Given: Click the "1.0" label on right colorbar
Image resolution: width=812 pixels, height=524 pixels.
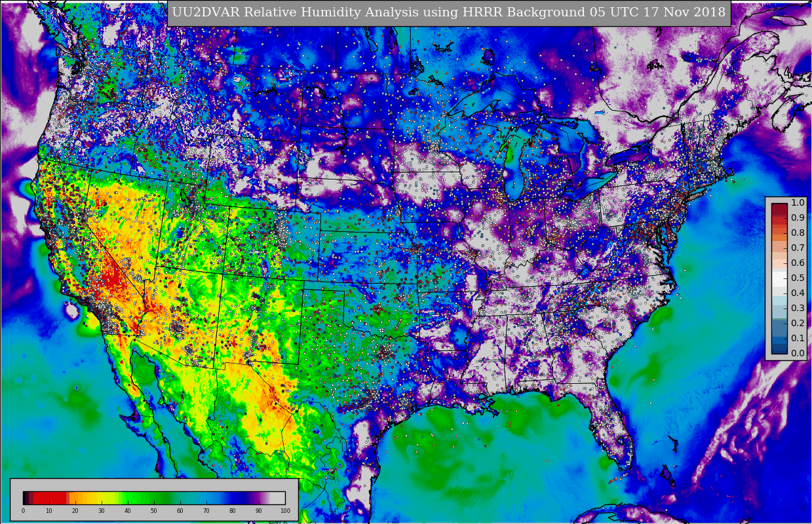Looking at the screenshot, I should tap(798, 202).
